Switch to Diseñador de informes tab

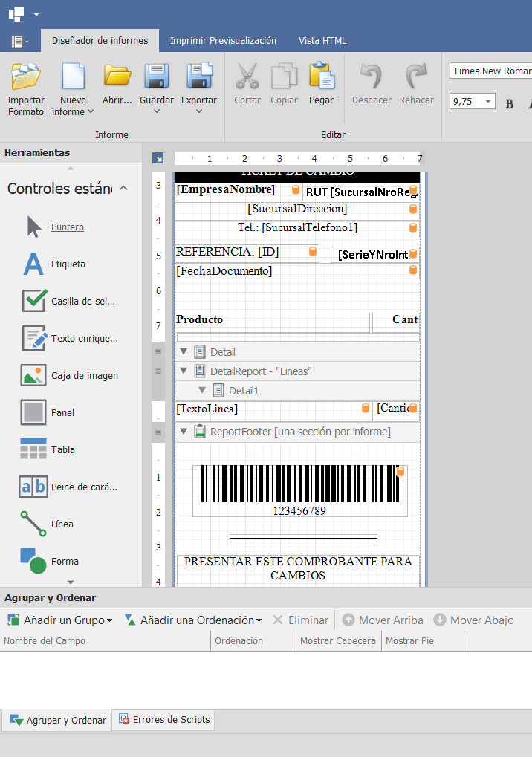coord(100,41)
